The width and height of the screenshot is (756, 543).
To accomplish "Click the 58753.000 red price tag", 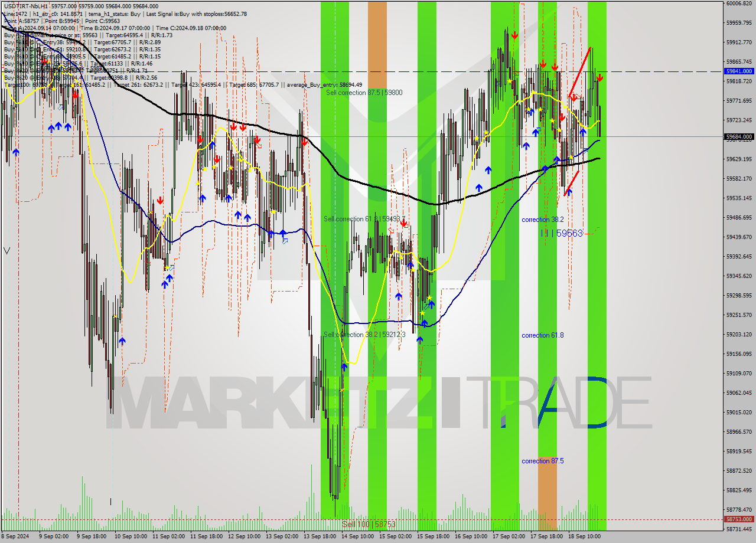I will pos(739,519).
